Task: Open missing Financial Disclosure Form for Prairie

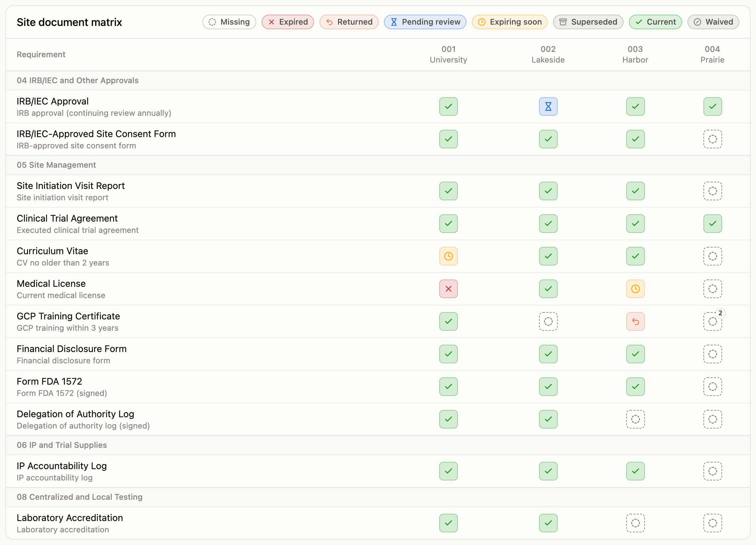Action: 712,354
